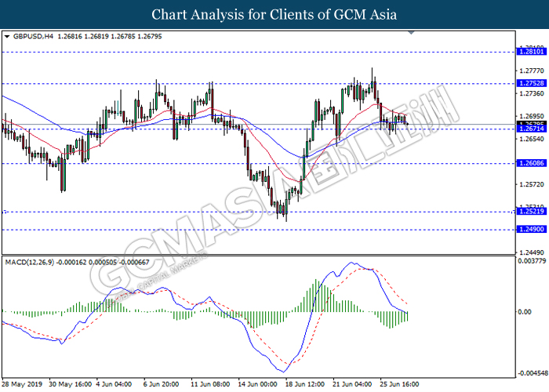Click the Chart Analysis for Clients header
549x392 pixels.
274,14
